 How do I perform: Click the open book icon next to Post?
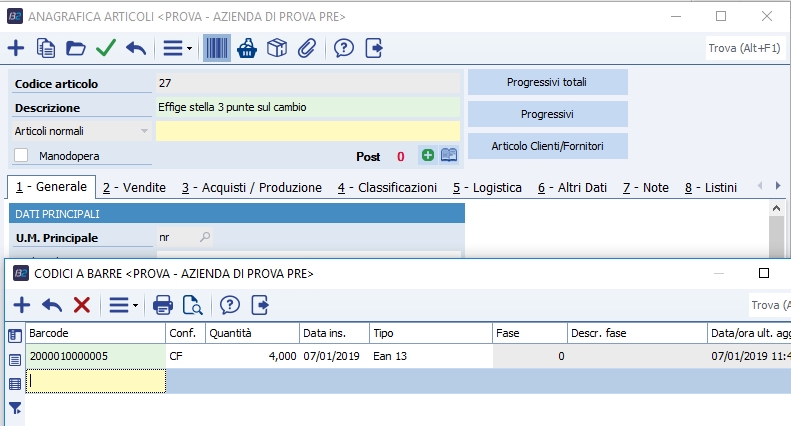click(x=449, y=155)
